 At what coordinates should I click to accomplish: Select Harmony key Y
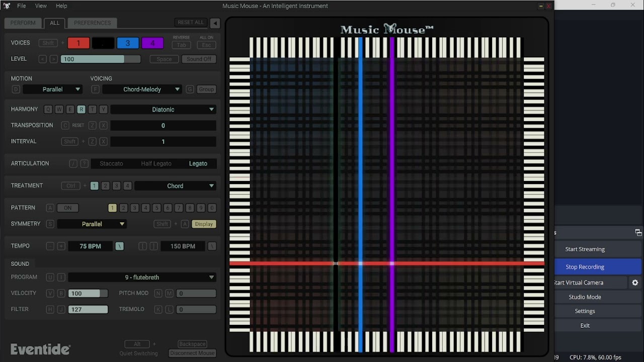click(104, 110)
